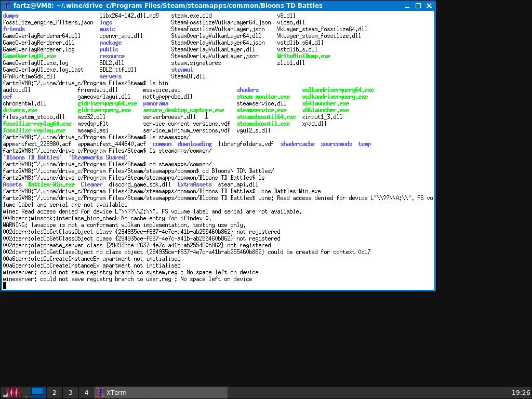Click 'steam.signatures' file name
532x399 pixels.
(196, 63)
